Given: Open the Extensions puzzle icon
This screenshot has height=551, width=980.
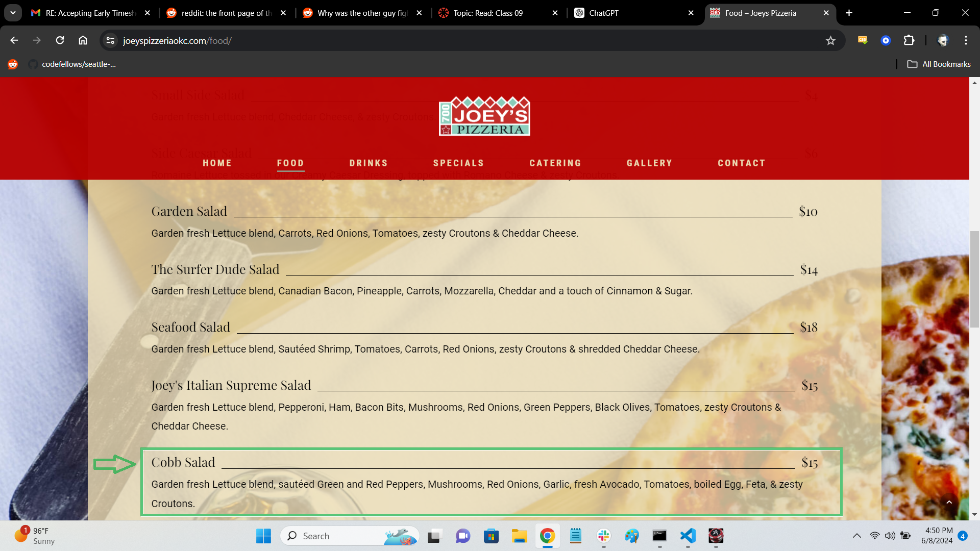Looking at the screenshot, I should (909, 40).
